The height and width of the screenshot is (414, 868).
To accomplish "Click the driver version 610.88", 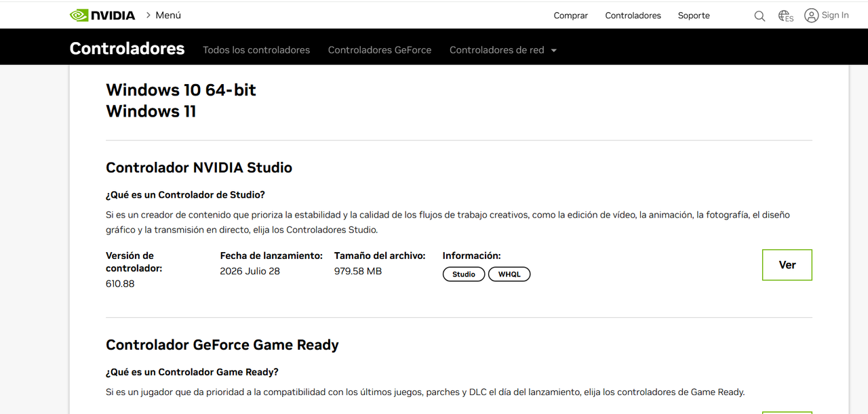I will (x=120, y=284).
